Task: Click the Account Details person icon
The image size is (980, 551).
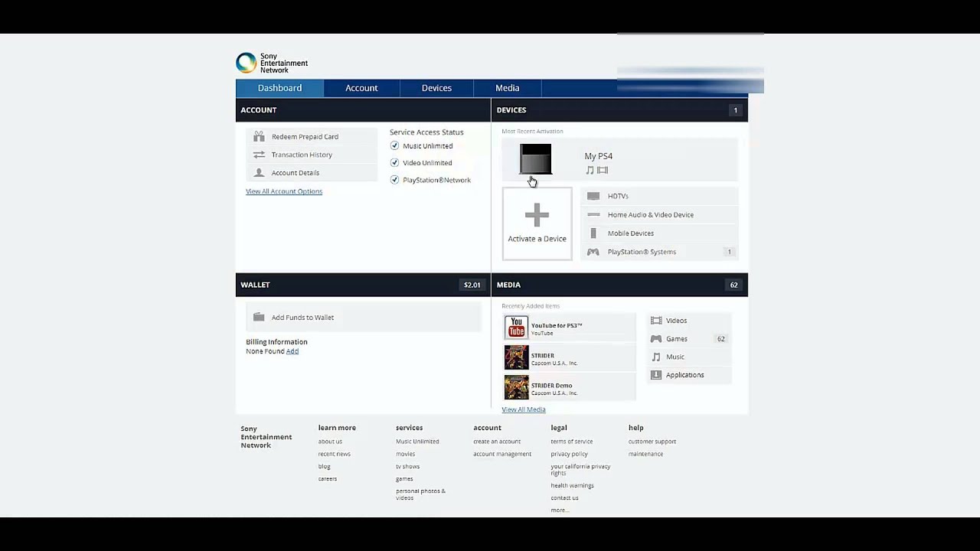Action: (259, 172)
